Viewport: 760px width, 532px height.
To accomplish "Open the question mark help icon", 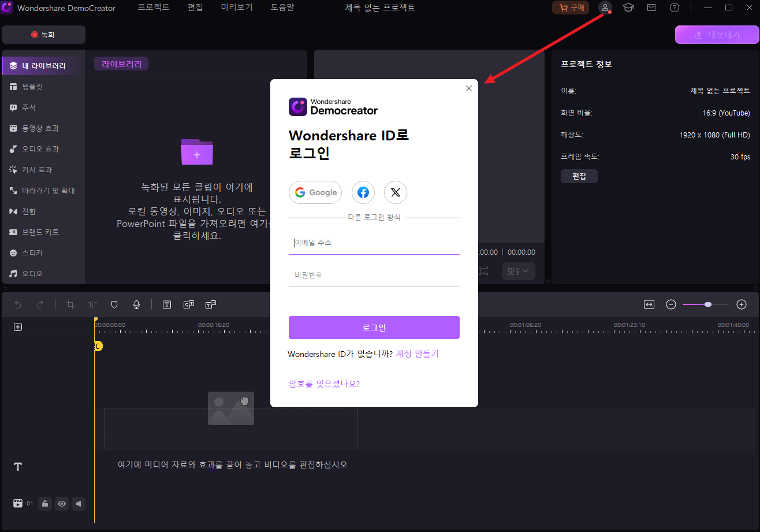I will click(675, 8).
